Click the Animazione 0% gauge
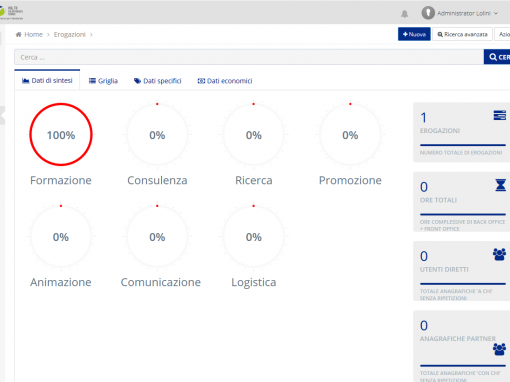Image resolution: width=510 pixels, height=382 pixels. pos(61,237)
